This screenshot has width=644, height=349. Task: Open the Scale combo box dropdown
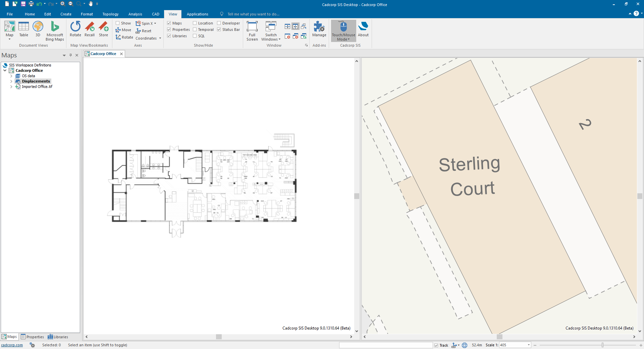coord(529,345)
